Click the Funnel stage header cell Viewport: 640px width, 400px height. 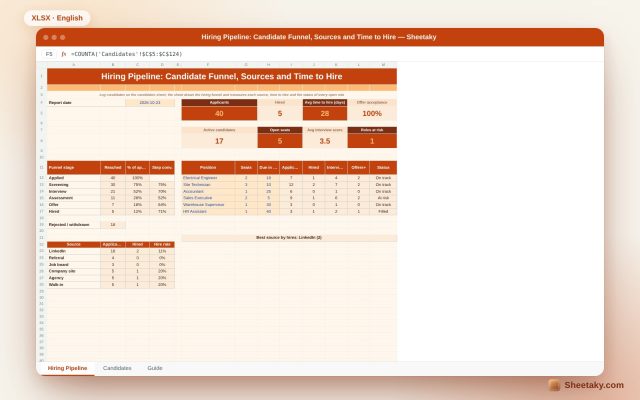(74, 168)
